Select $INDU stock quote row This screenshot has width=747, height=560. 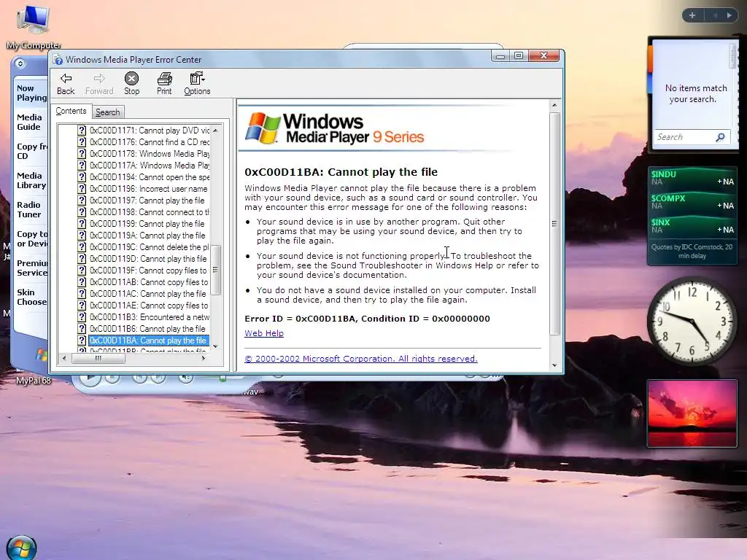click(692, 178)
